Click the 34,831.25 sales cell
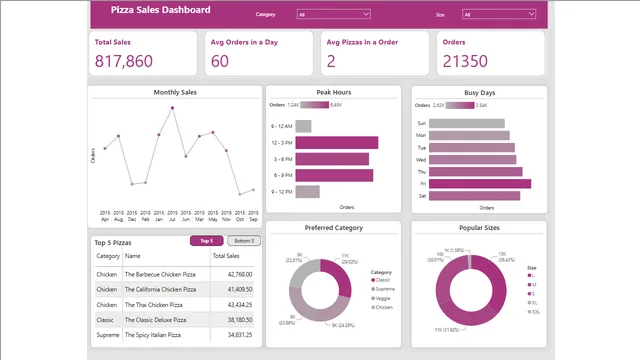Viewport: 640px width, 360px height. [x=240, y=335]
